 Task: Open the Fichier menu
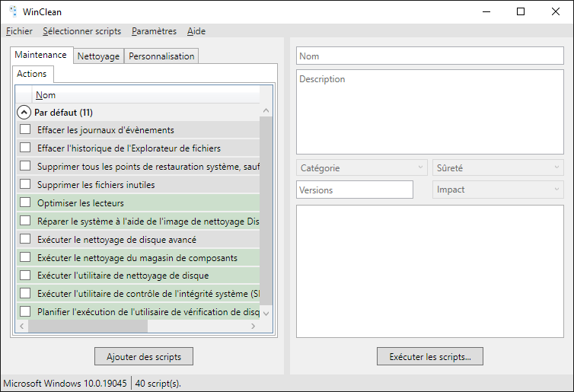tap(19, 31)
